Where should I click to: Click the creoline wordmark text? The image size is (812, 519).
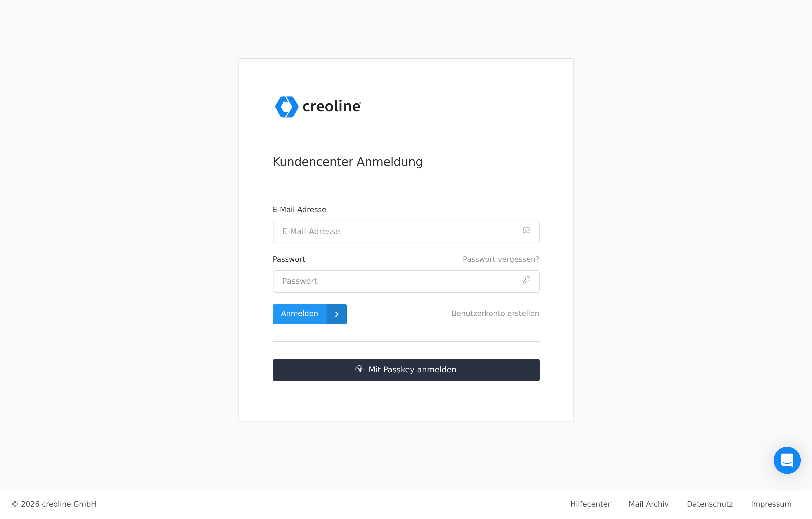coord(332,106)
